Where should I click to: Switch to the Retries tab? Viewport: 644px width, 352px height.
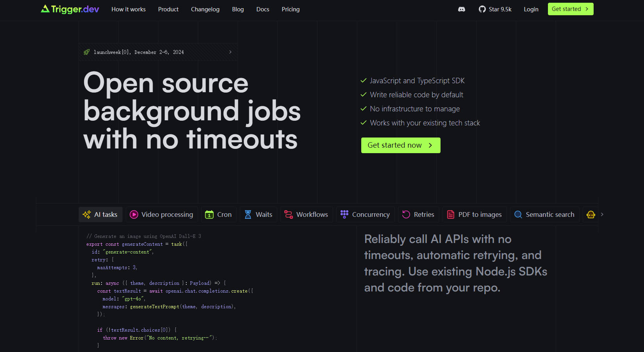[418, 214]
